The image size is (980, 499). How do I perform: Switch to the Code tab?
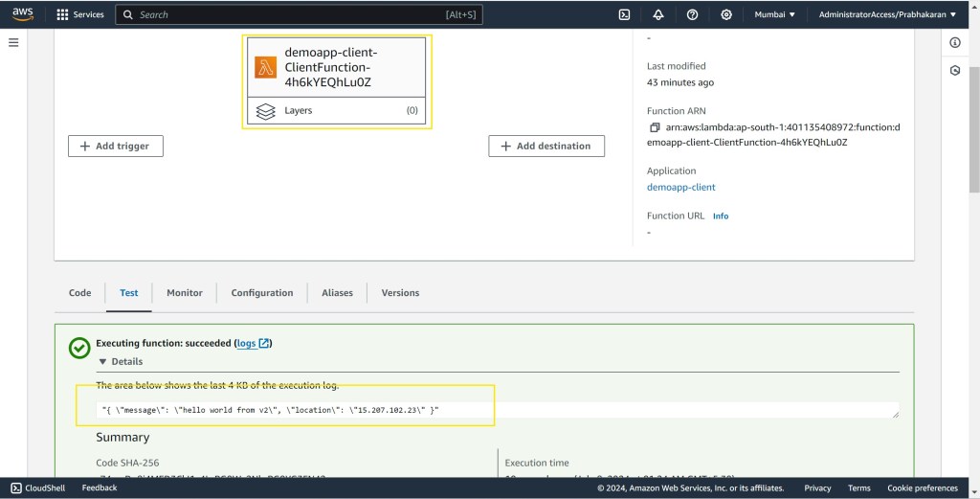coord(80,293)
